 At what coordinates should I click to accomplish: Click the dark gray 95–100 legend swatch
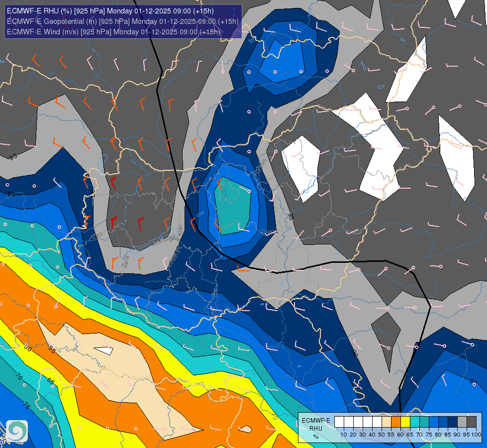pyautogui.click(x=472, y=422)
